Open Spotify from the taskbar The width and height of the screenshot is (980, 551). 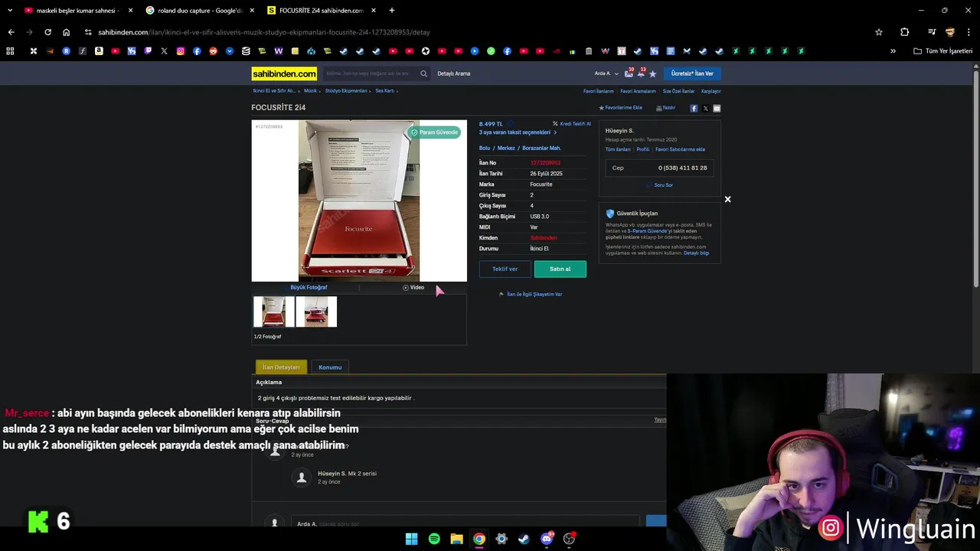pos(434,539)
